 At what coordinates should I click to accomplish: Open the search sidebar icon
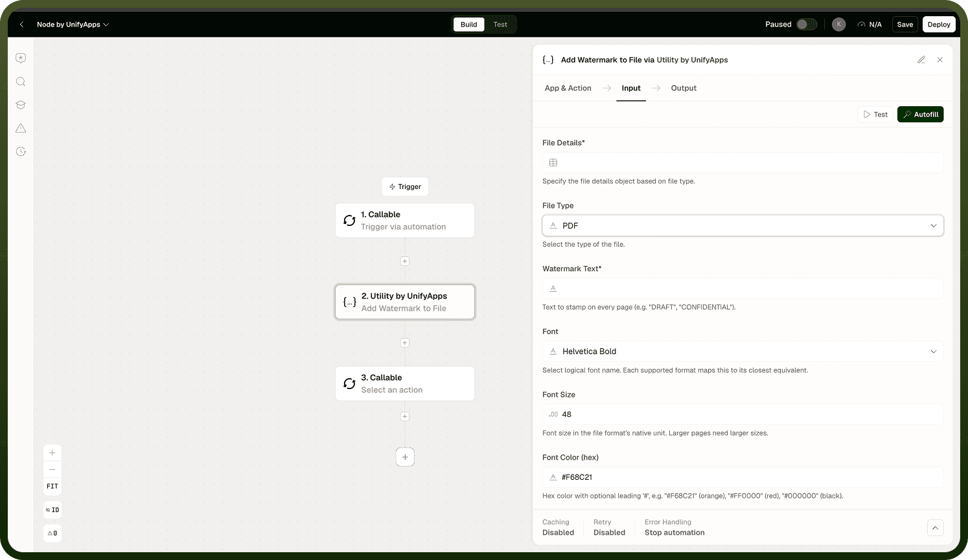[21, 82]
